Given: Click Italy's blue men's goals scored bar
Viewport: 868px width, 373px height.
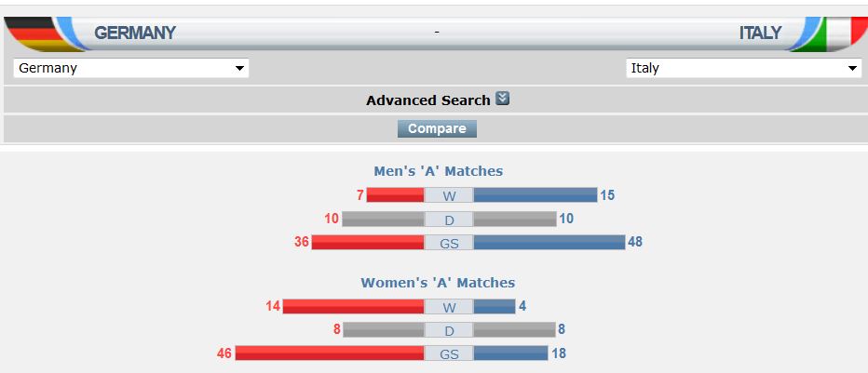Looking at the screenshot, I should [549, 243].
